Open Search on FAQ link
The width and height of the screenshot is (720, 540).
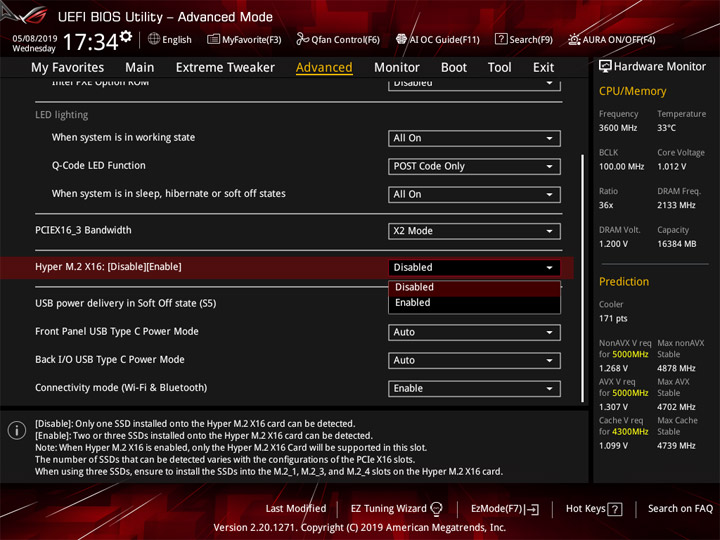680,509
